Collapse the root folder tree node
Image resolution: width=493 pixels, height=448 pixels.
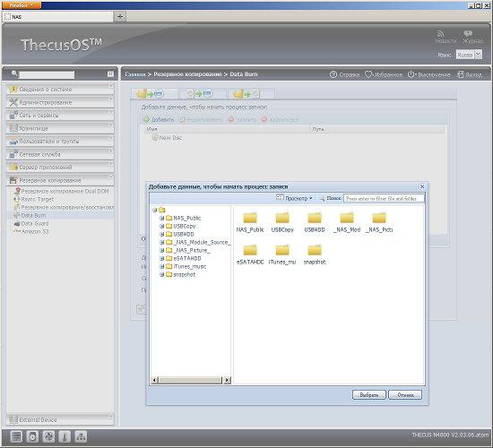pyautogui.click(x=155, y=210)
